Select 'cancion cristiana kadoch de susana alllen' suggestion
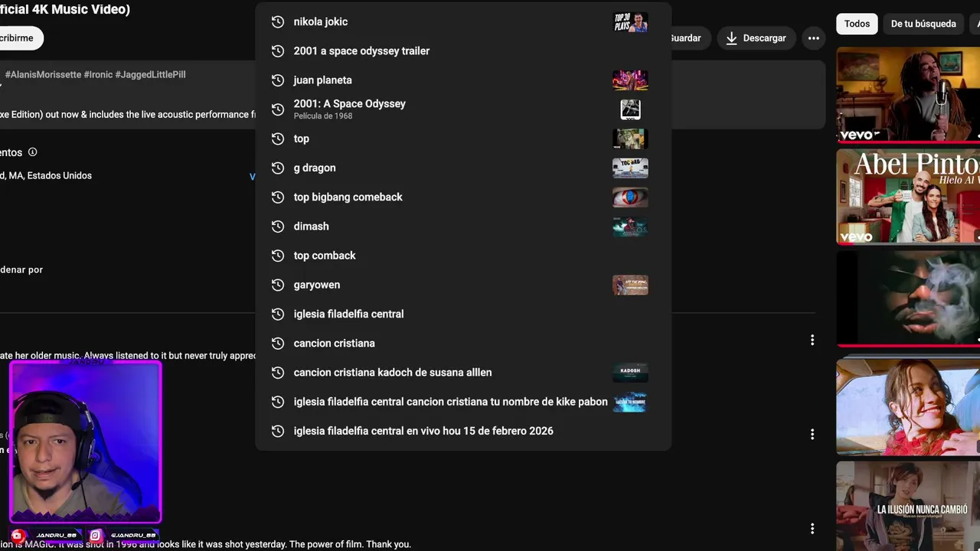The image size is (980, 551). pos(463,373)
